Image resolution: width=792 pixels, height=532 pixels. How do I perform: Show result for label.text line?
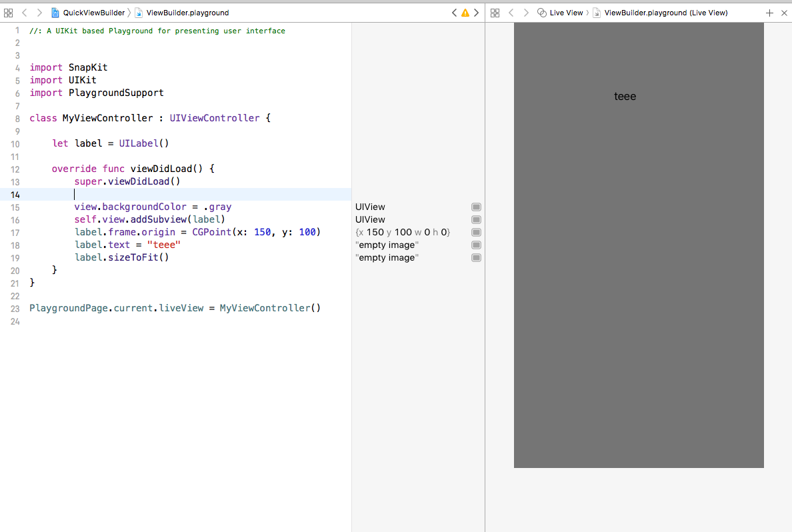476,245
